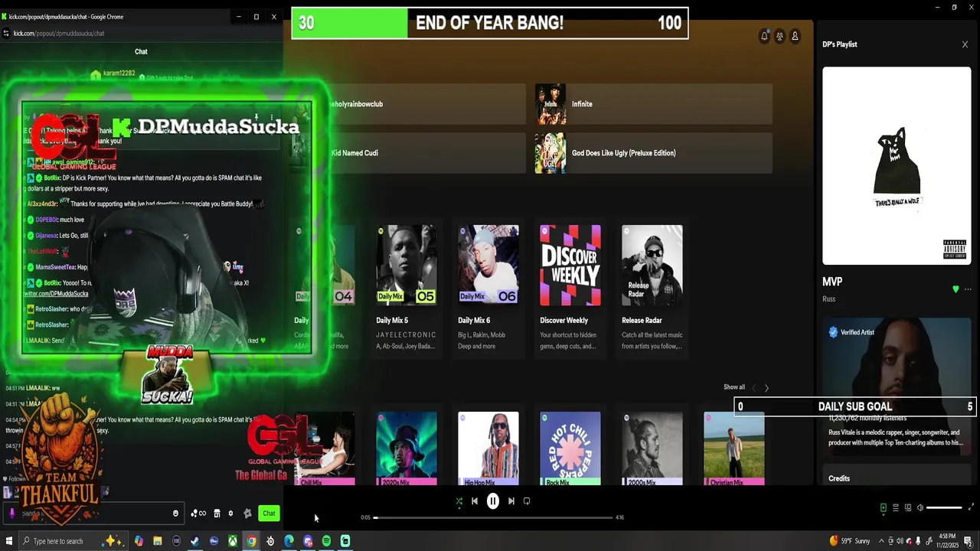Open Daily Mix 6 playlist card

click(488, 288)
